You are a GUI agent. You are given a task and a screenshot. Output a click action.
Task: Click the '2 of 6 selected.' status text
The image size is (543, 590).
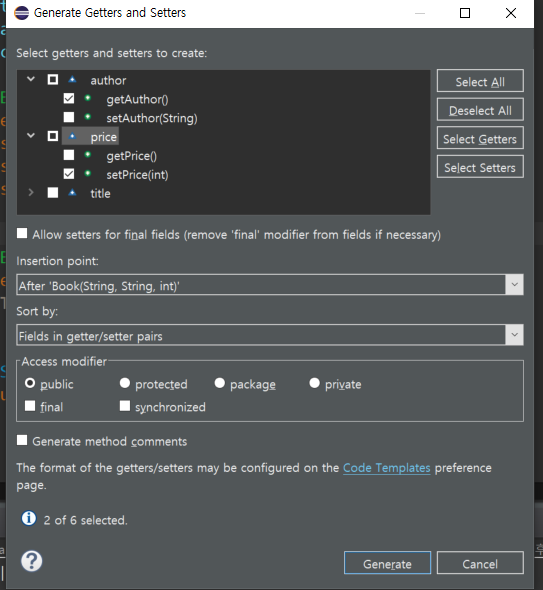(85, 520)
